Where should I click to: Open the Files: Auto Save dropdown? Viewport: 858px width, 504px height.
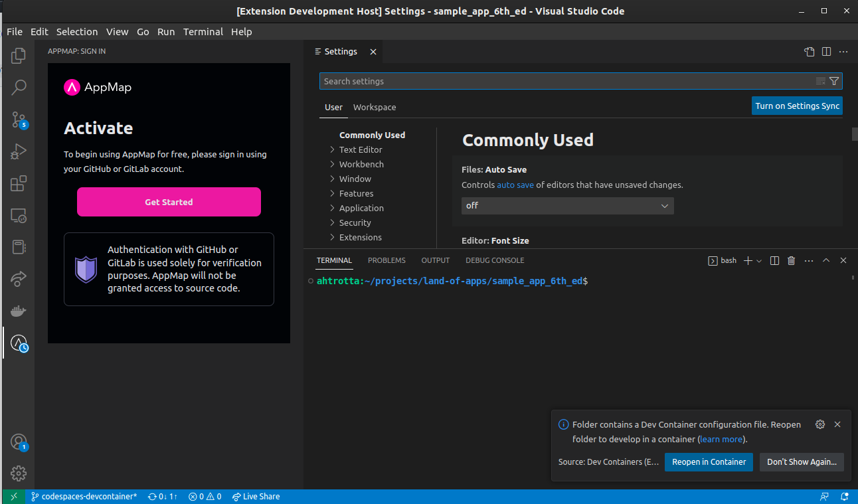pyautogui.click(x=567, y=205)
